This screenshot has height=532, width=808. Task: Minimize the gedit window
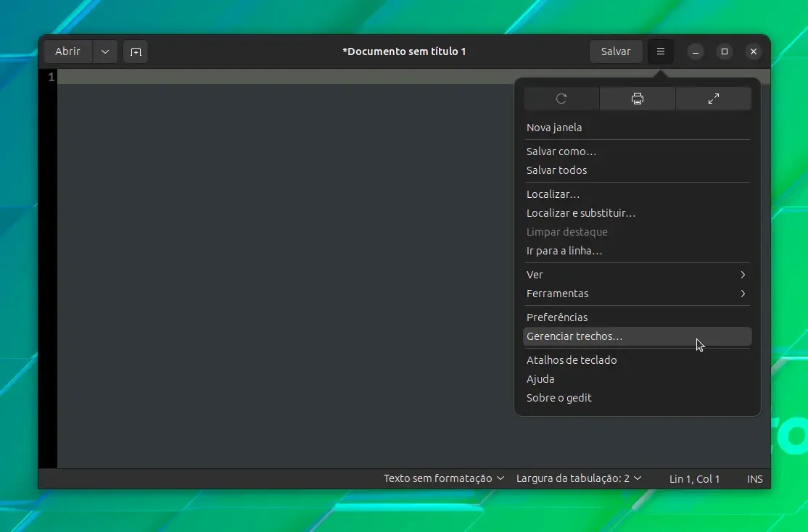coord(695,51)
